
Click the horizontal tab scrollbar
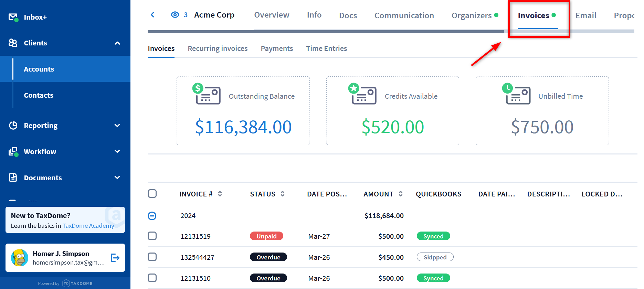pyautogui.click(x=326, y=32)
